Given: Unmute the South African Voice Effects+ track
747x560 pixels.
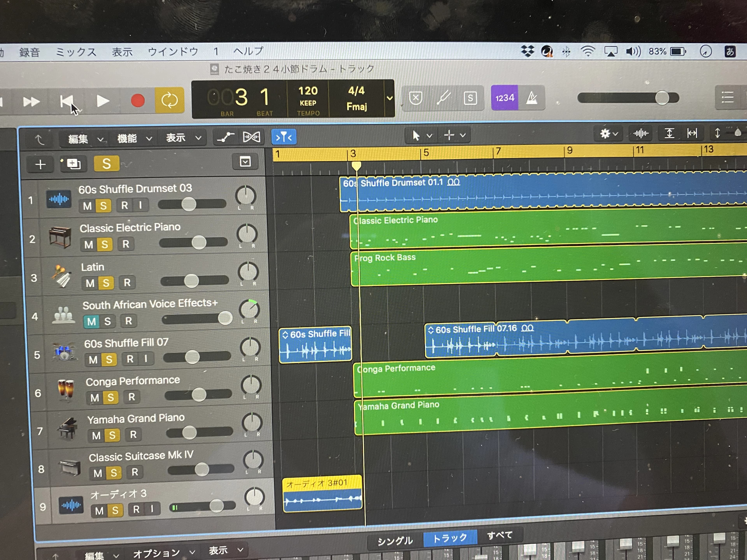Looking at the screenshot, I should pyautogui.click(x=91, y=321).
